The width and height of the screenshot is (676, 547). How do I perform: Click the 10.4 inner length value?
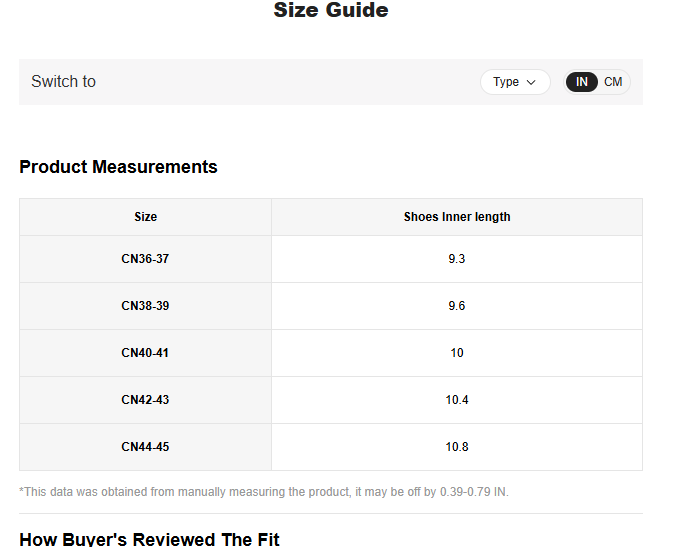click(457, 400)
